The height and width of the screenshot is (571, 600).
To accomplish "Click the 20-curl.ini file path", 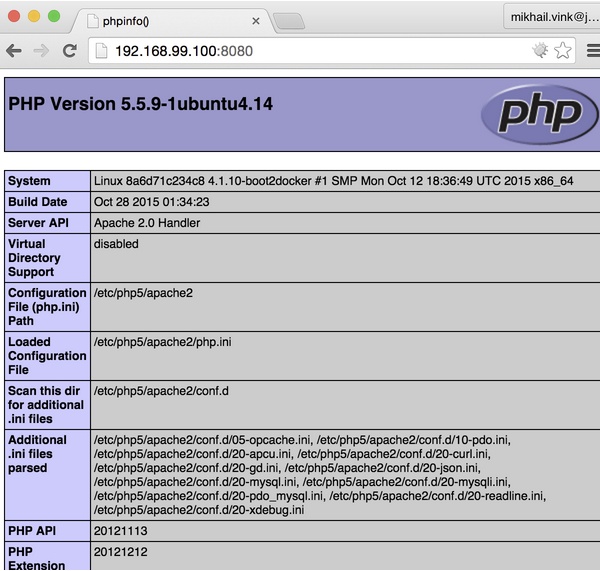I will click(394, 454).
